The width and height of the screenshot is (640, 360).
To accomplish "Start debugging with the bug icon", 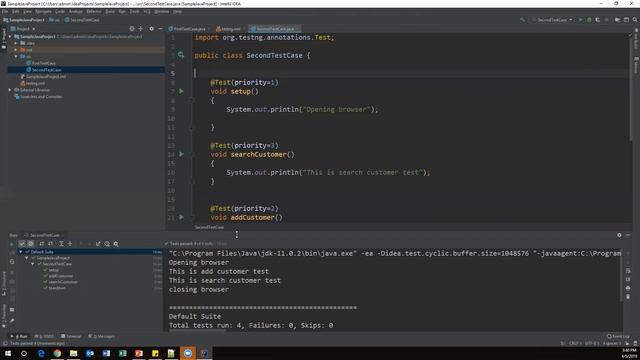I will pyautogui.click(x=589, y=20).
